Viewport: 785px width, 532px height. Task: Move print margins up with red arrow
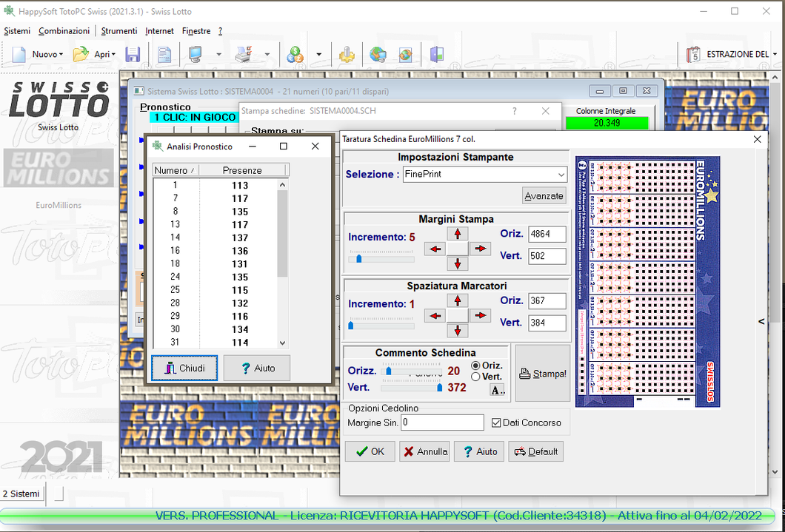pyautogui.click(x=457, y=234)
